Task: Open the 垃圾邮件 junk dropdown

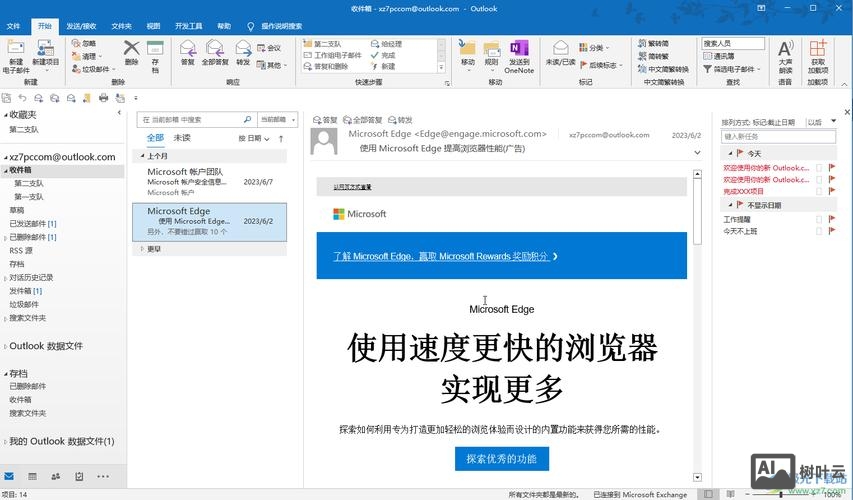Action: coord(94,69)
